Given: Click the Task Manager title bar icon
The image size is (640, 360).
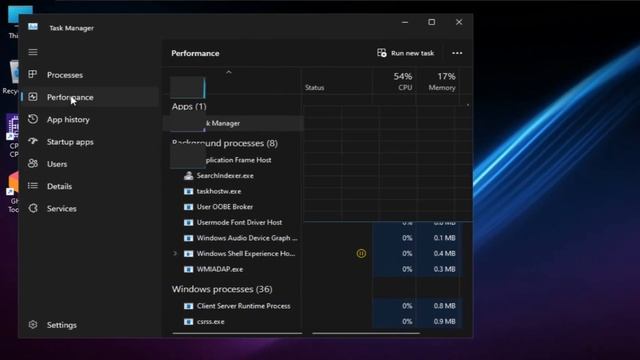Looking at the screenshot, I should [33, 27].
